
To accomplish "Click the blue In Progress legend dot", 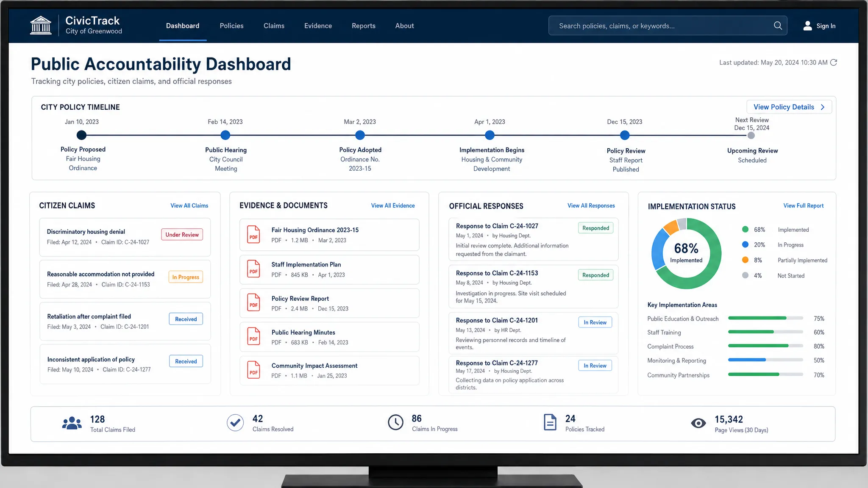I will pos(745,244).
